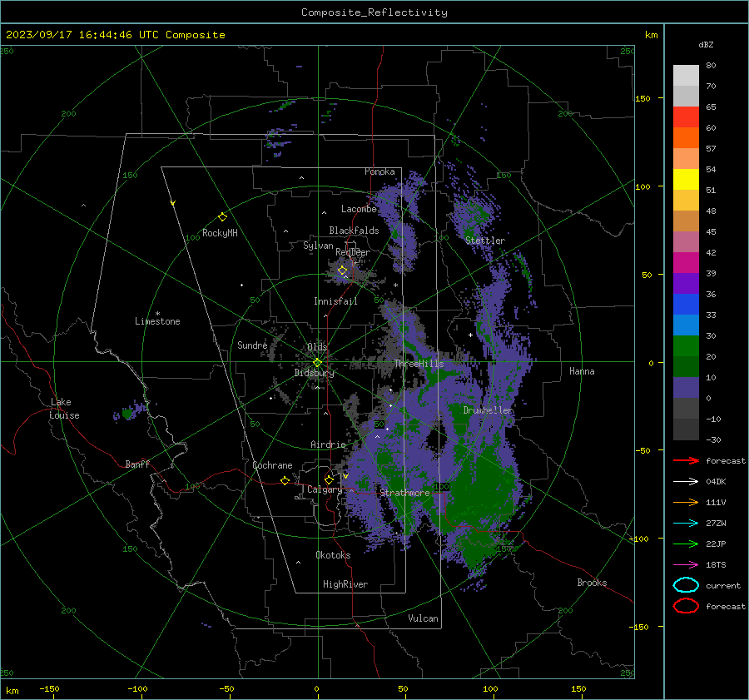
Task: Click the Hanna city label
Action: pyautogui.click(x=582, y=371)
